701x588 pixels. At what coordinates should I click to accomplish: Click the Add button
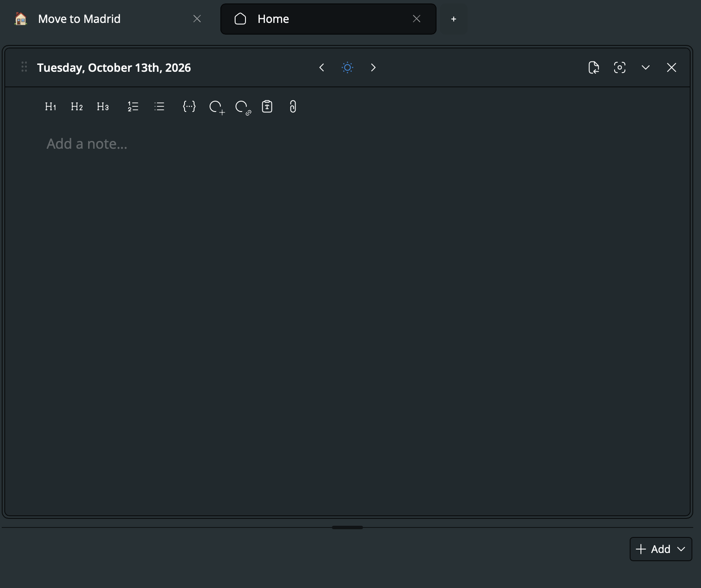coord(653,549)
